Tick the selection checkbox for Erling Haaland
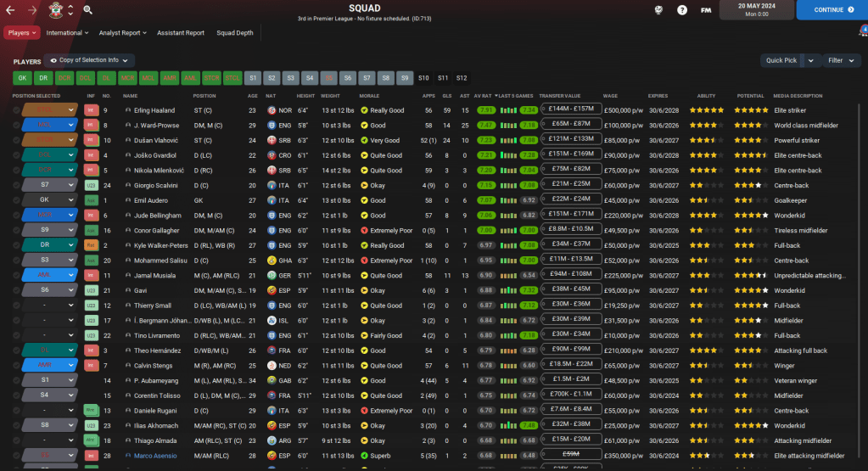The height and width of the screenshot is (471, 868). click(16, 110)
